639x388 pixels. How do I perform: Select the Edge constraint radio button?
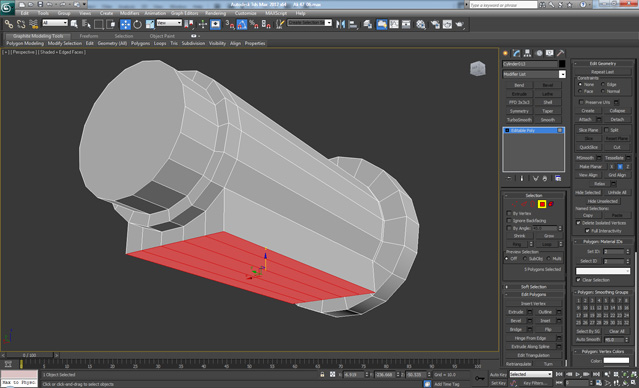(603, 84)
